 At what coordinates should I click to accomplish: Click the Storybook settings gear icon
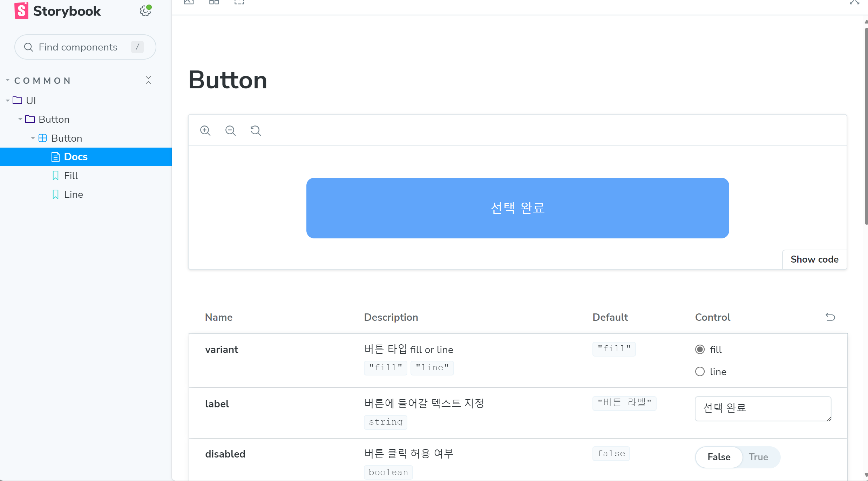click(145, 11)
